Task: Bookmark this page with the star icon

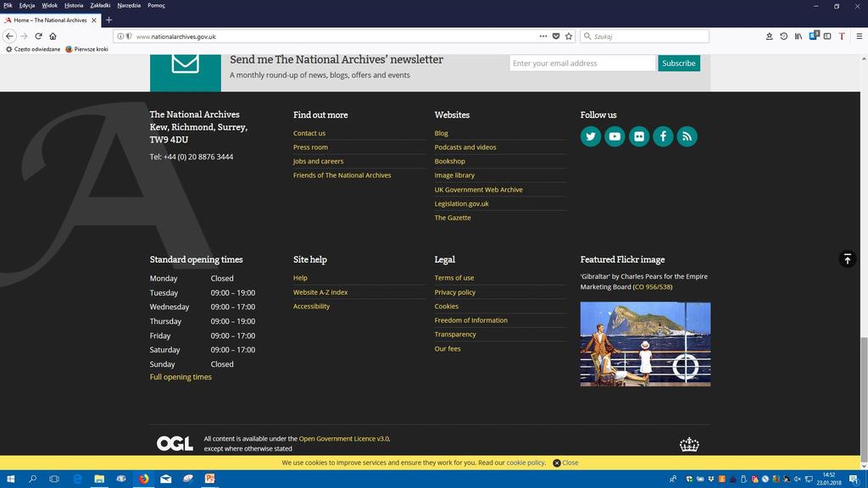Action: coord(569,36)
